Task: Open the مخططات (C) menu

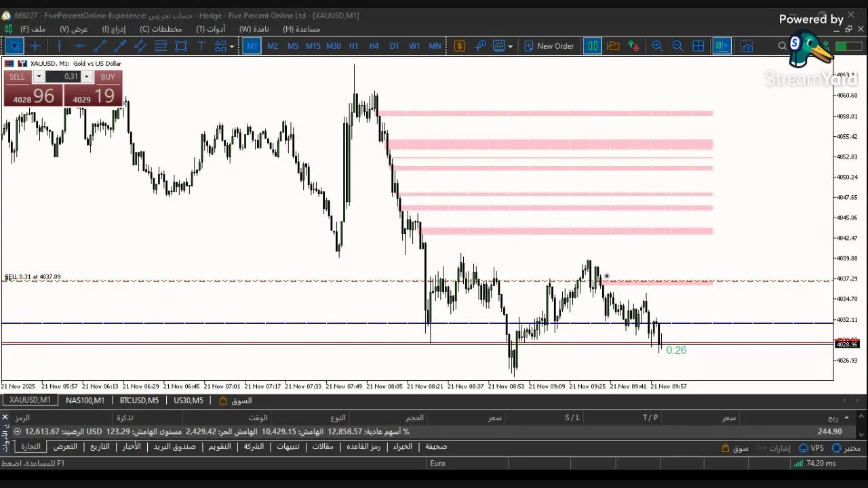Action: click(161, 29)
